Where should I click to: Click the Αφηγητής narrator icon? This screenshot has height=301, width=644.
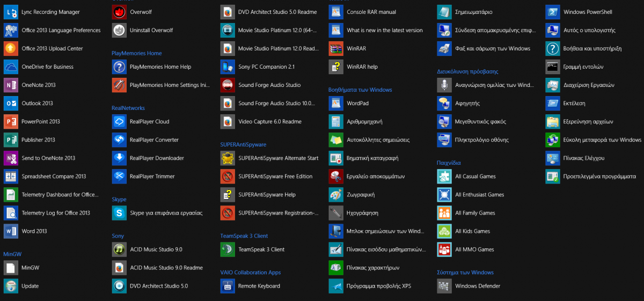(x=444, y=103)
